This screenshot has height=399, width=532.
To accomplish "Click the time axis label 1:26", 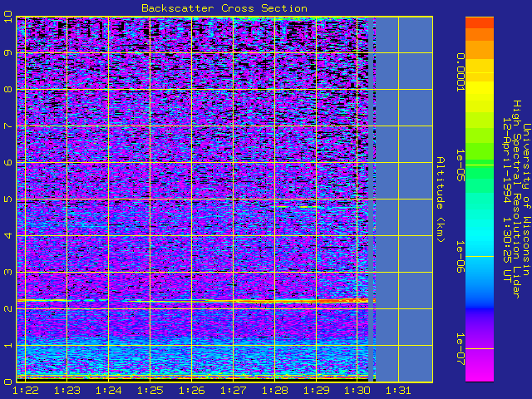I will coord(191,391).
